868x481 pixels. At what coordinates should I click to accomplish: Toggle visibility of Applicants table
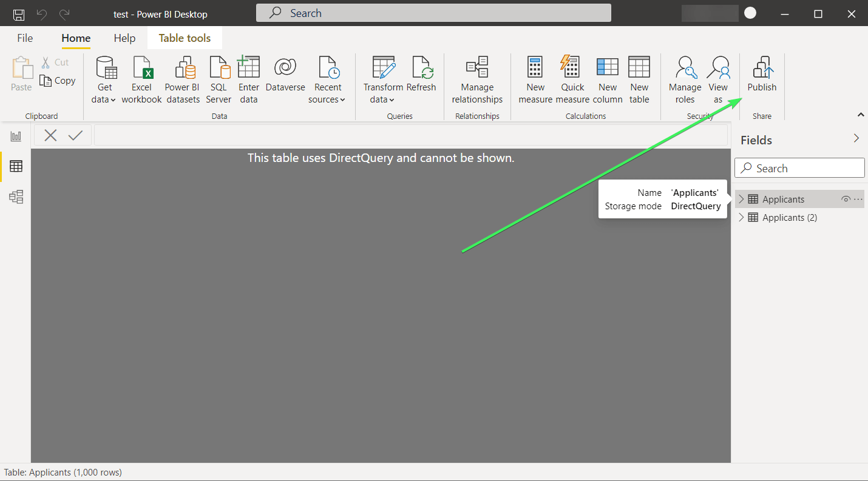click(x=846, y=199)
